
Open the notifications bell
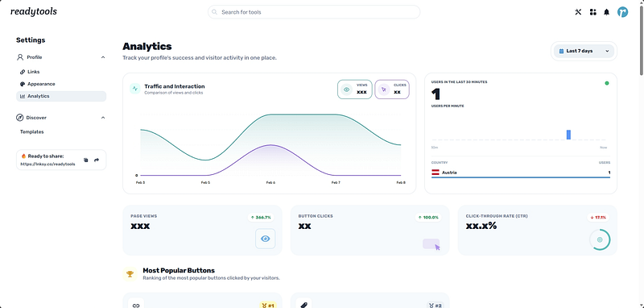(x=607, y=12)
